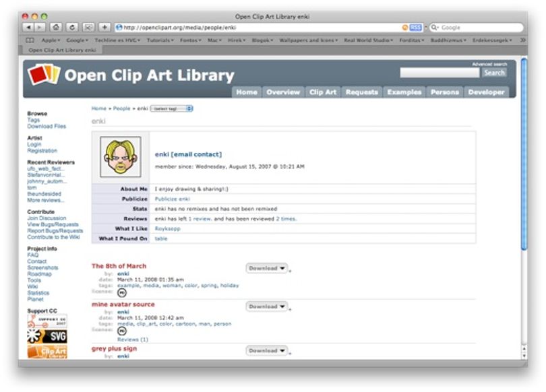Expand the Download dropdown for mine avatar source
546x392 pixels.
267,306
